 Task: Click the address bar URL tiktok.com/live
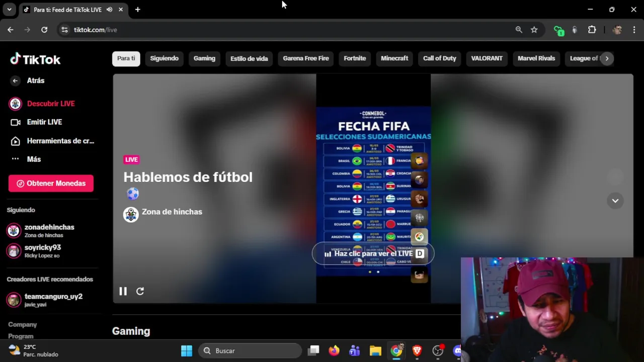pyautogui.click(x=95, y=30)
